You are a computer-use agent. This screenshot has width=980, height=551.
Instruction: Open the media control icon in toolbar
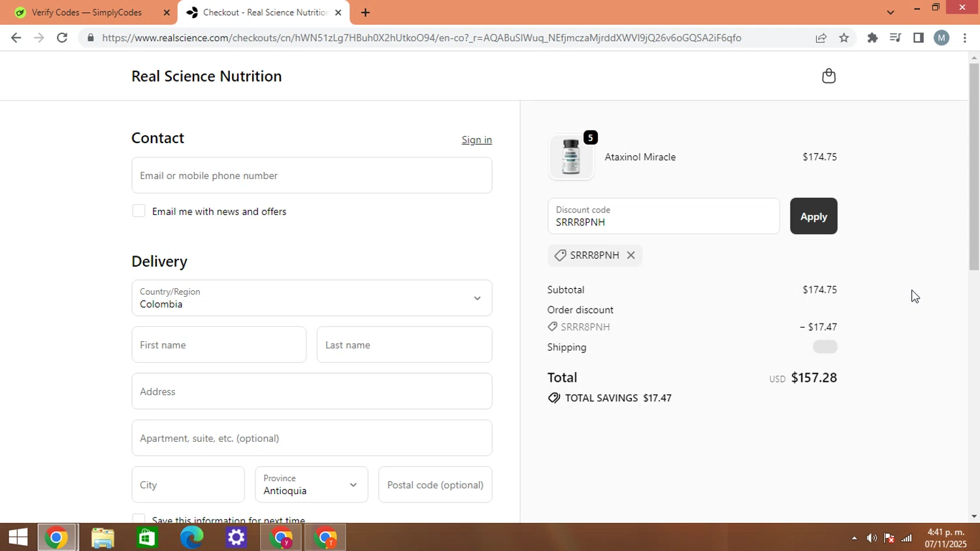click(x=895, y=38)
